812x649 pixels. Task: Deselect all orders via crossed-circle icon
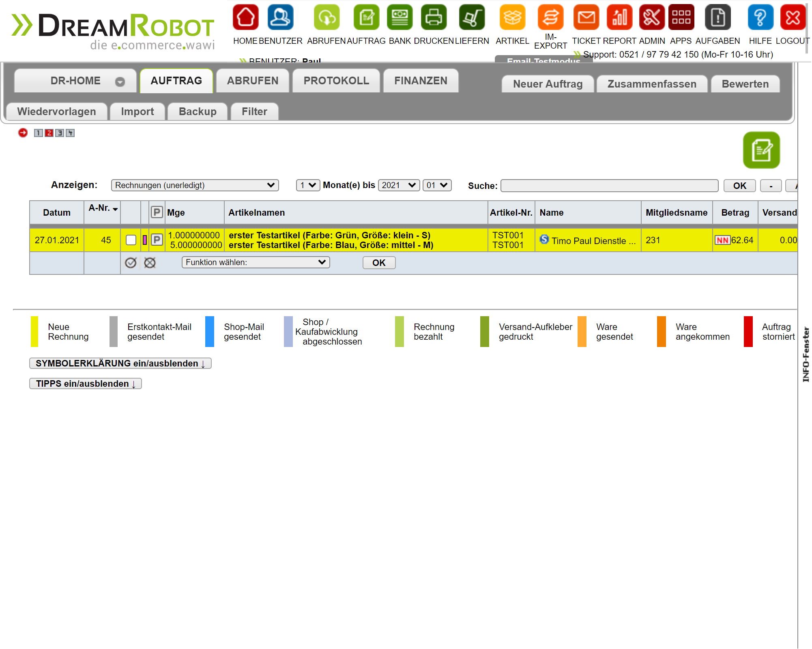149,263
